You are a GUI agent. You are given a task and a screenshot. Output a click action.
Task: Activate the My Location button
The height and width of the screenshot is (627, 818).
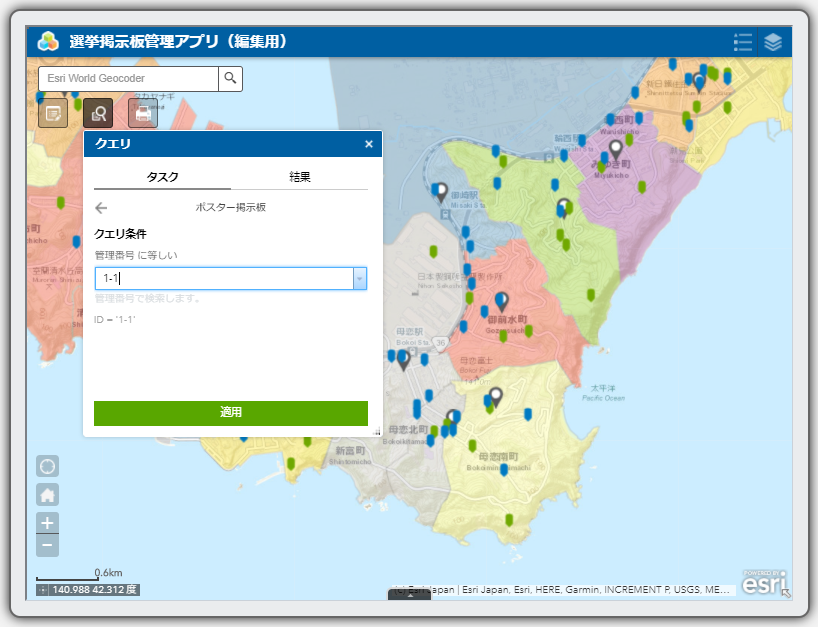(47, 466)
